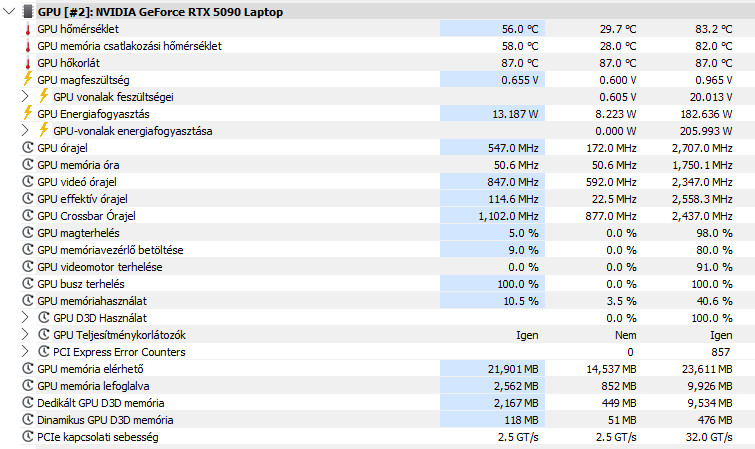Click lightning icon beside GPU magfeszültség

[x=28, y=79]
